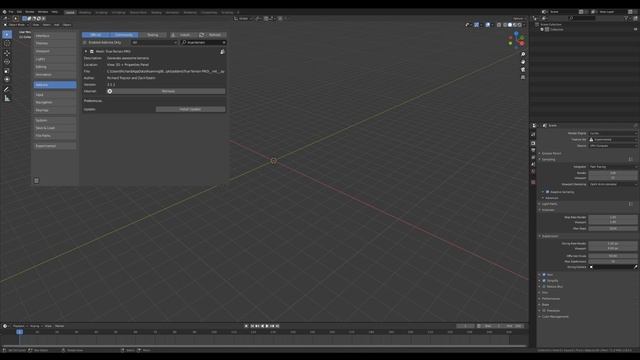640x360 pixels.
Task: Open the File menu
Action: 11,12
